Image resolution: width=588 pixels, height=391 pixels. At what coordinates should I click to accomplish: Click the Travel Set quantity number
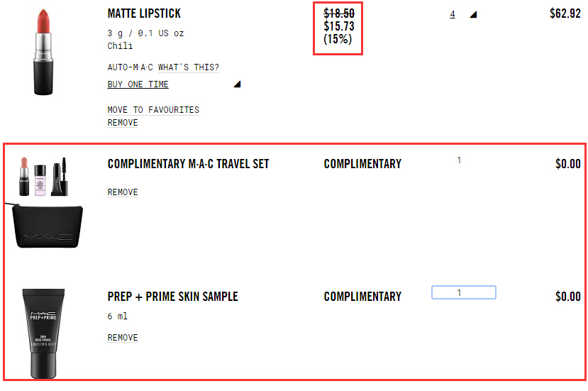(x=459, y=160)
